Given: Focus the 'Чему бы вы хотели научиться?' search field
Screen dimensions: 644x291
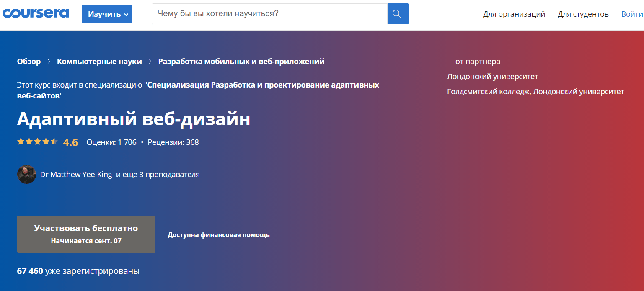Looking at the screenshot, I should (269, 14).
